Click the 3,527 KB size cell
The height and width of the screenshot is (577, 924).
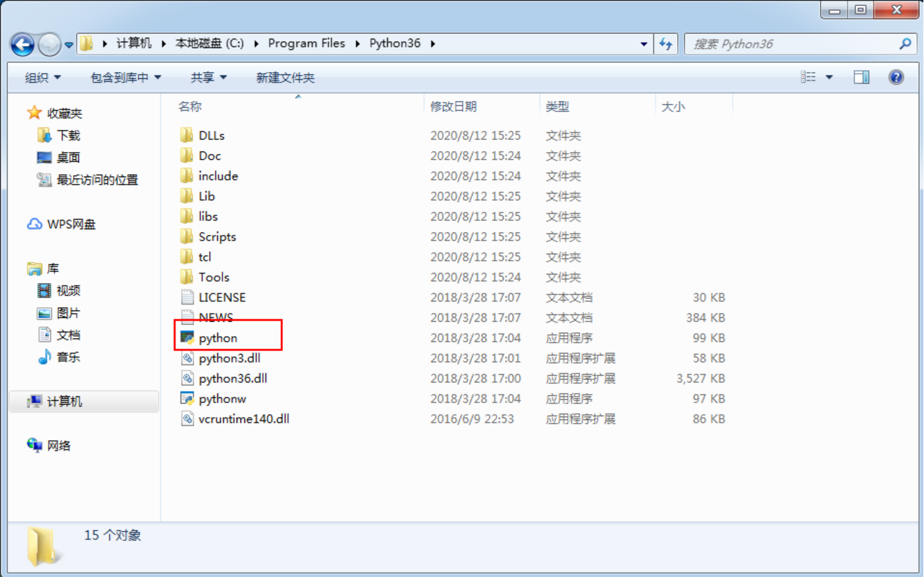coord(700,378)
